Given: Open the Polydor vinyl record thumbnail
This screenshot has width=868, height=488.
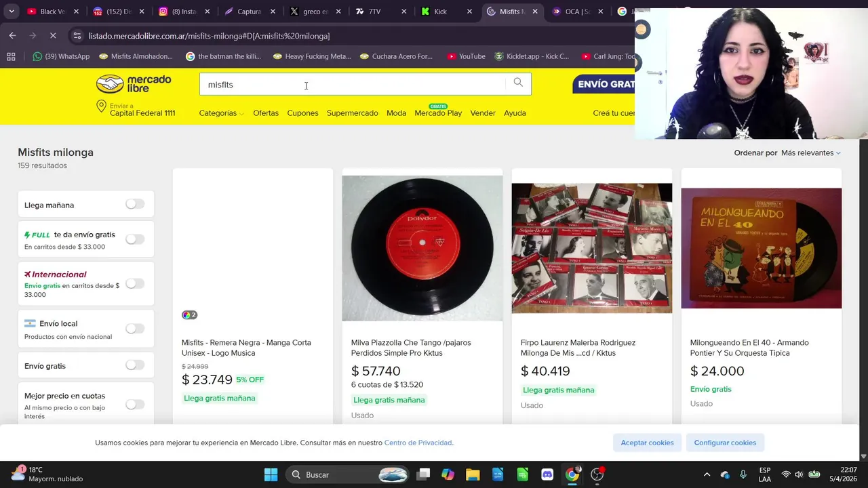Looking at the screenshot, I should (x=422, y=248).
